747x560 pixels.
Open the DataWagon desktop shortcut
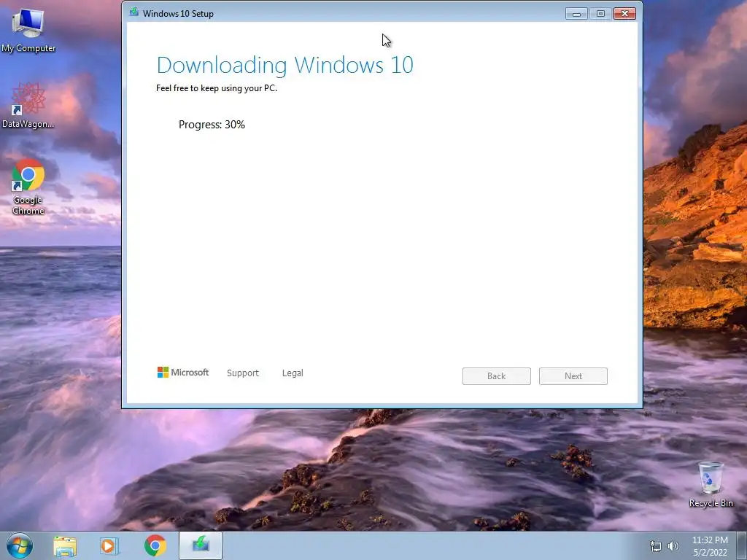(x=28, y=105)
